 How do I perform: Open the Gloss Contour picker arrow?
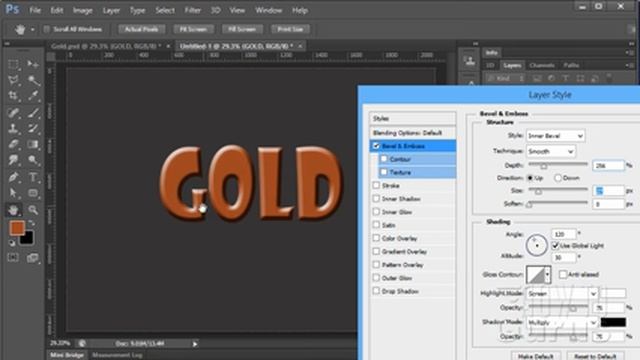coord(548,274)
